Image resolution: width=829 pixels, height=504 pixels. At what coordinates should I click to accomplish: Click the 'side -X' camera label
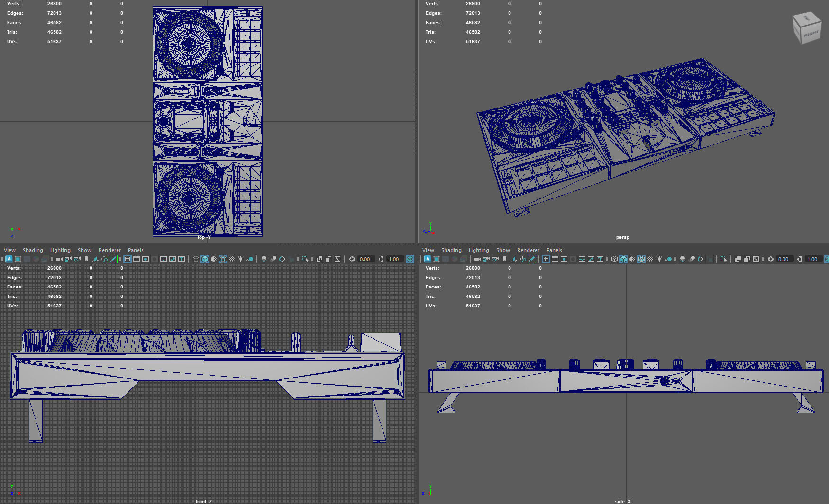(623, 501)
